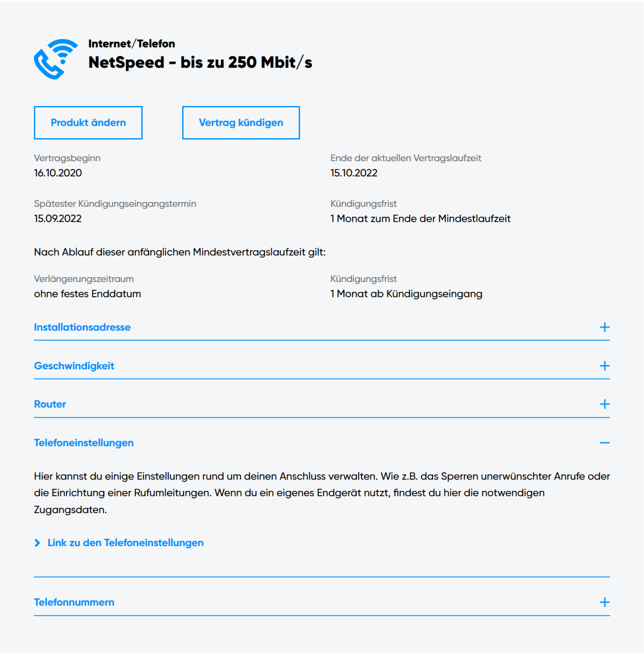The image size is (644, 653).
Task: Click the plus icon in Telefonnummern row
Action: coord(604,602)
